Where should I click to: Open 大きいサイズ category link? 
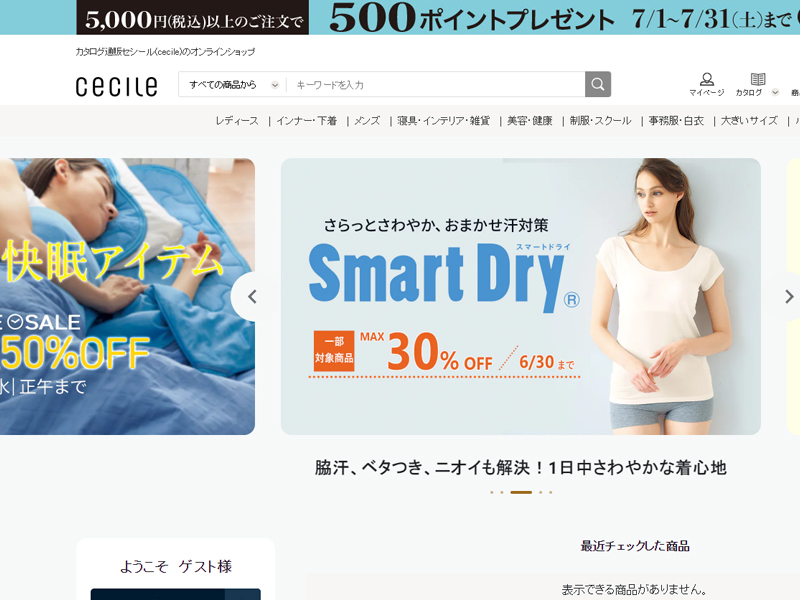coord(749,121)
